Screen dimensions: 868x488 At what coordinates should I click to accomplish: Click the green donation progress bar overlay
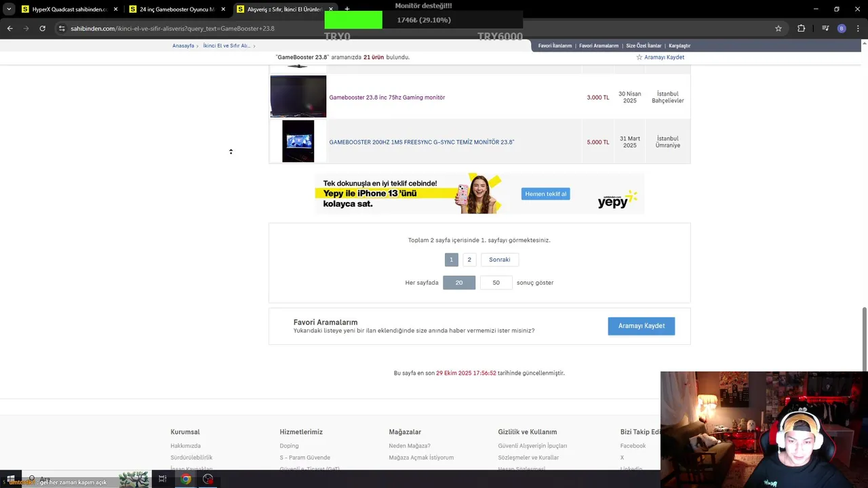353,20
